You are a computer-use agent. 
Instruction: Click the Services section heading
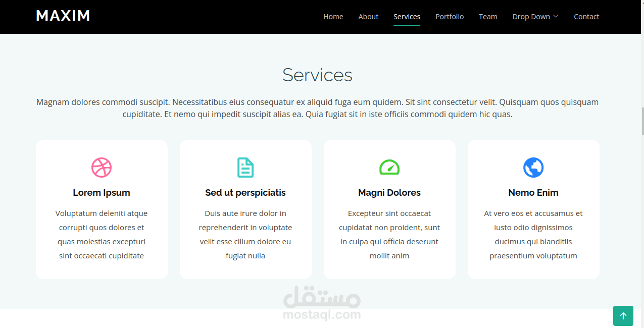317,75
